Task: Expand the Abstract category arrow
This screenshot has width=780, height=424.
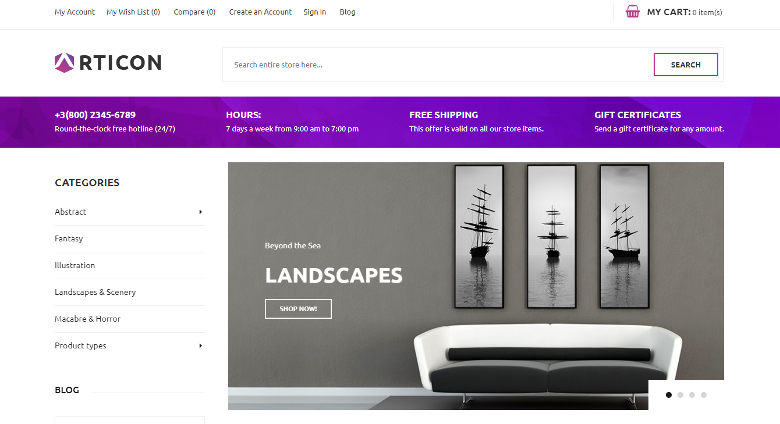Action: pyautogui.click(x=200, y=212)
